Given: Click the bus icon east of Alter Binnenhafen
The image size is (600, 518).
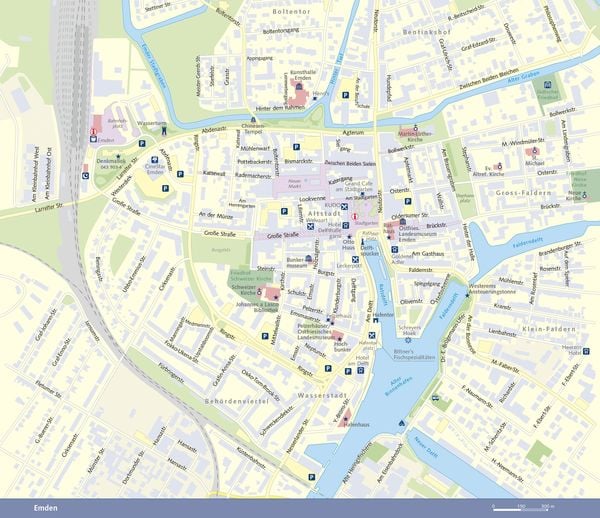Looking at the screenshot, I should [x=435, y=398].
